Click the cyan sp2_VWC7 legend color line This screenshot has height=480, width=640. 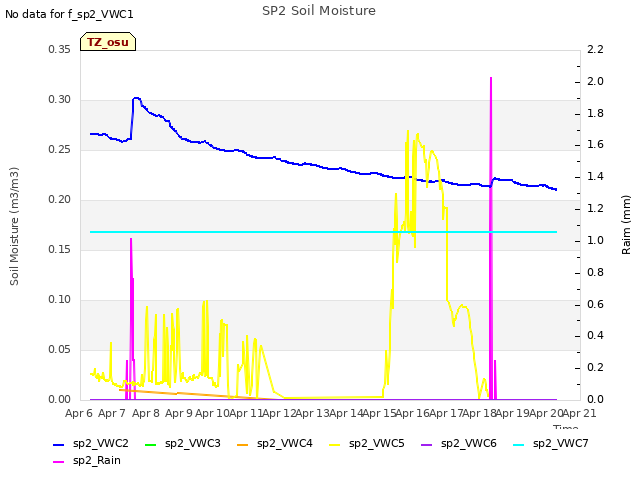point(518,444)
